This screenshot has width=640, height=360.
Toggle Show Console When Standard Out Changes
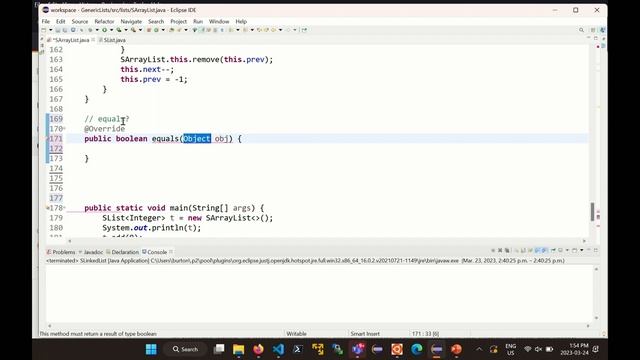tap(537, 250)
